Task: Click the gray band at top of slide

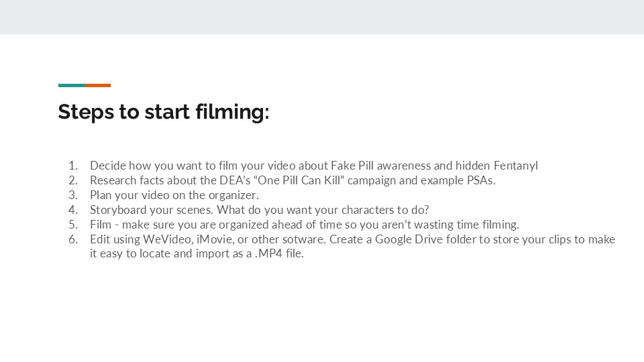Action: 322,17
